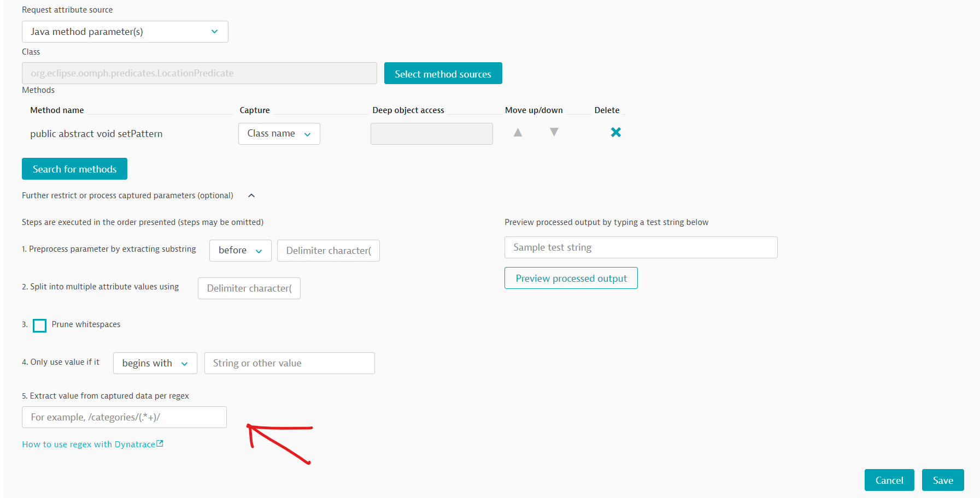Open the Class name capture dropdown
Viewport: 980px width, 498px height.
click(279, 134)
